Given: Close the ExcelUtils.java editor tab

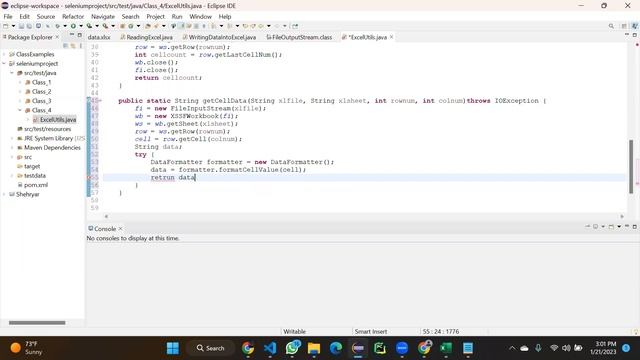Looking at the screenshot, I should [x=391, y=37].
